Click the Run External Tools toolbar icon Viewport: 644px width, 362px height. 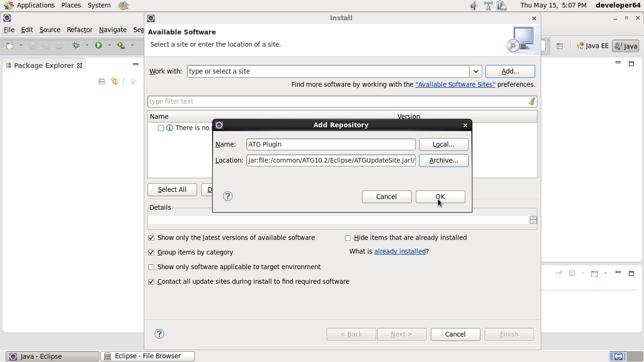[x=121, y=45]
